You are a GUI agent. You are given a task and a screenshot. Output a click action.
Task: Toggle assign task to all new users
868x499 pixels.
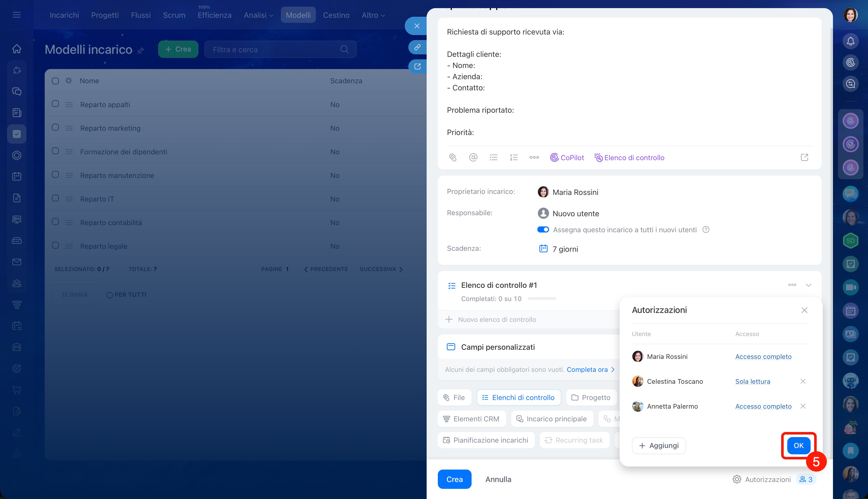pos(543,230)
